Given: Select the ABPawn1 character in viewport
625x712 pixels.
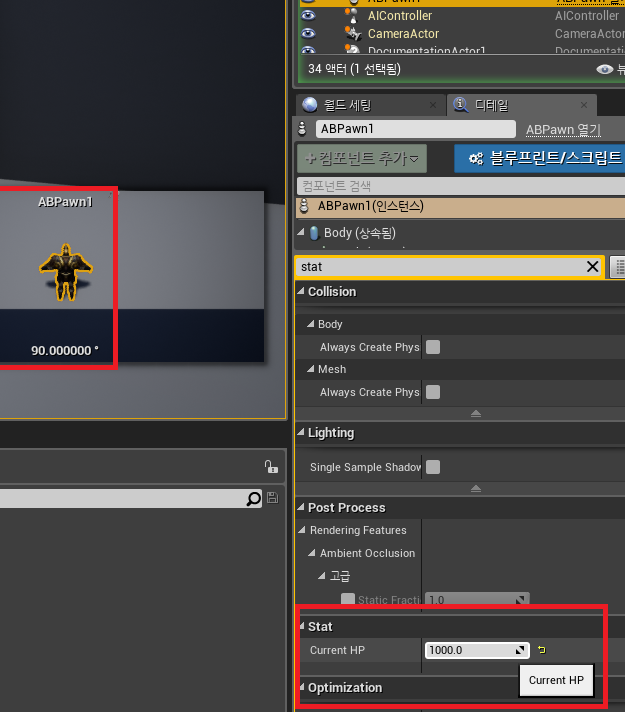Looking at the screenshot, I should pos(66,272).
